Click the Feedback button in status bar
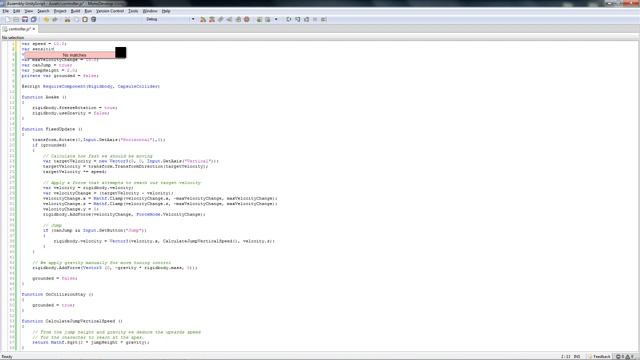The height and width of the screenshot is (360, 640). pos(599,356)
